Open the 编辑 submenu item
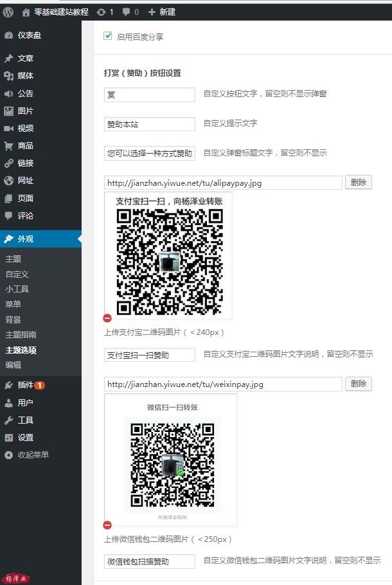This screenshot has height=585, width=392. 13,365
